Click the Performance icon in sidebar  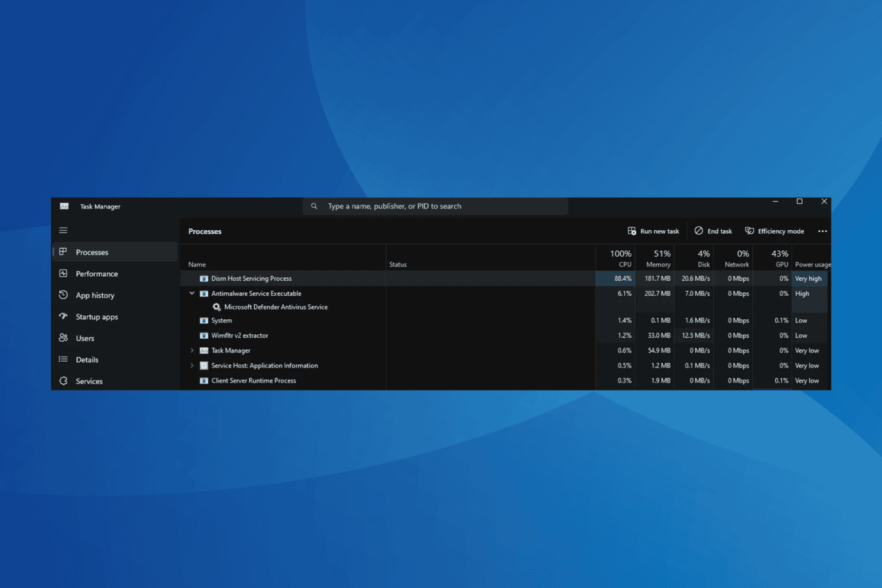[63, 273]
